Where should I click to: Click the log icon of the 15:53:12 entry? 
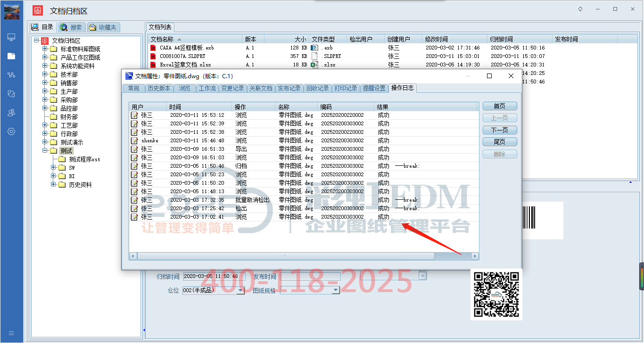click(134, 115)
